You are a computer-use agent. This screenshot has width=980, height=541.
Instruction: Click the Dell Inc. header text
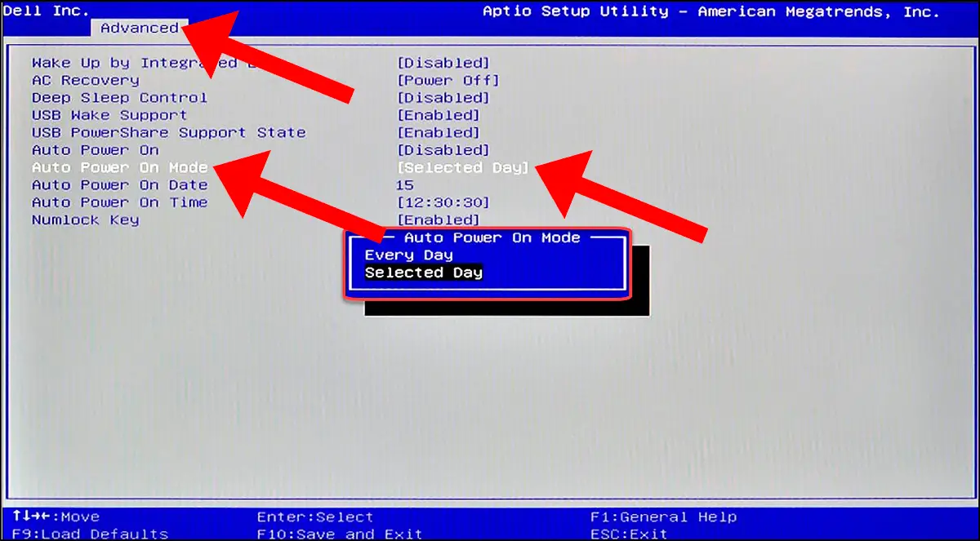coord(46,11)
